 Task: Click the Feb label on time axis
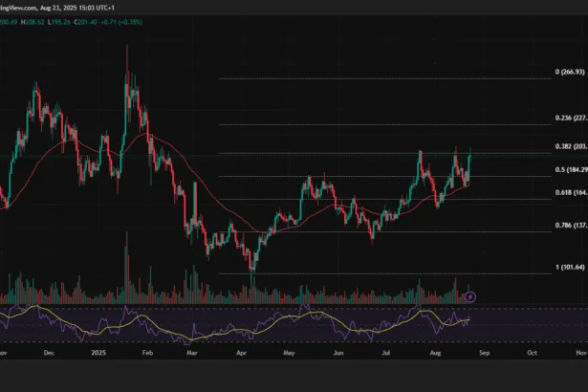pyautogui.click(x=147, y=352)
